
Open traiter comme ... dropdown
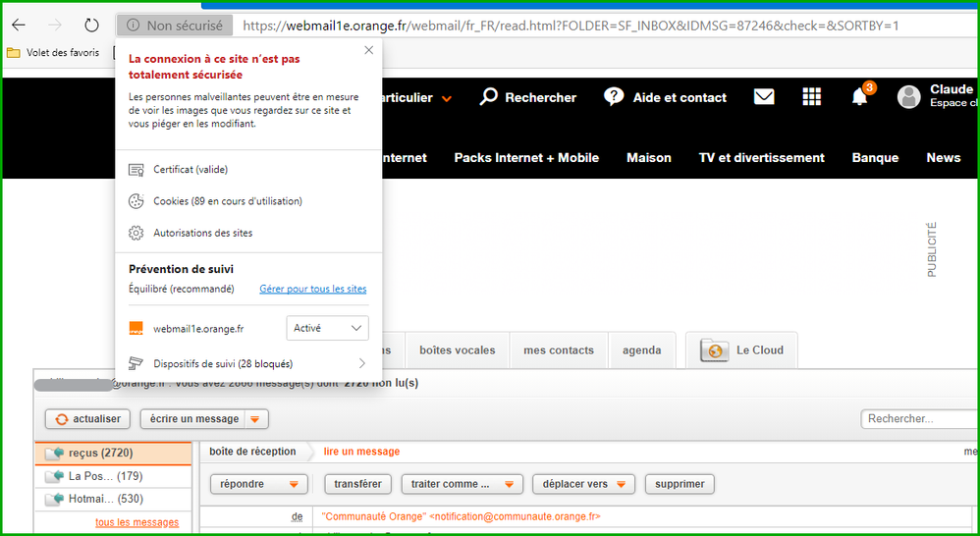pyautogui.click(x=462, y=484)
